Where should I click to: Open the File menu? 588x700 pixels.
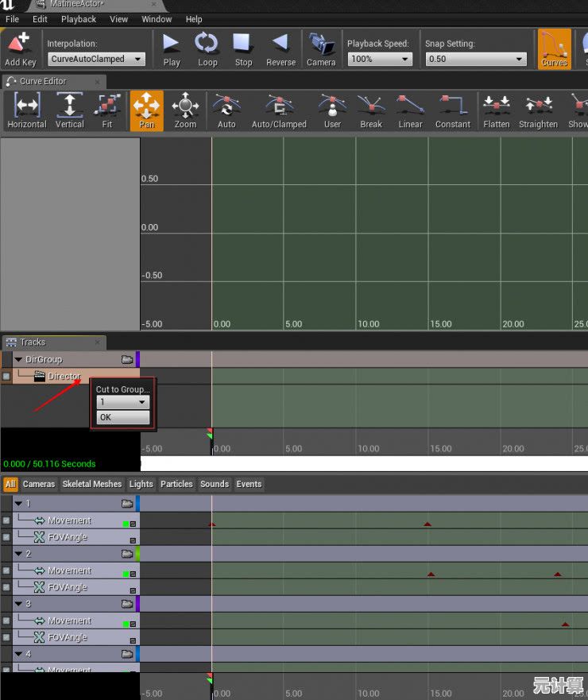click(12, 19)
